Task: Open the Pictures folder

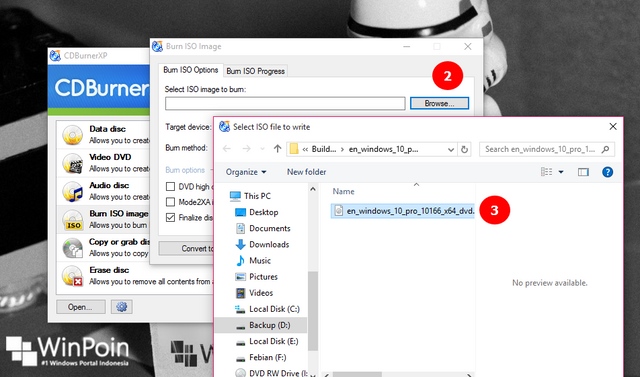Action: [256, 277]
